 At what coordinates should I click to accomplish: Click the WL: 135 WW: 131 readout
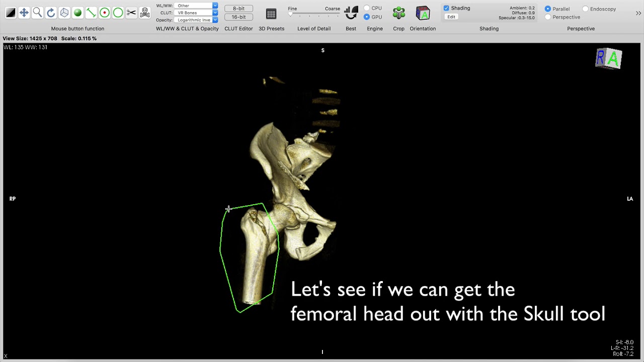click(x=25, y=47)
